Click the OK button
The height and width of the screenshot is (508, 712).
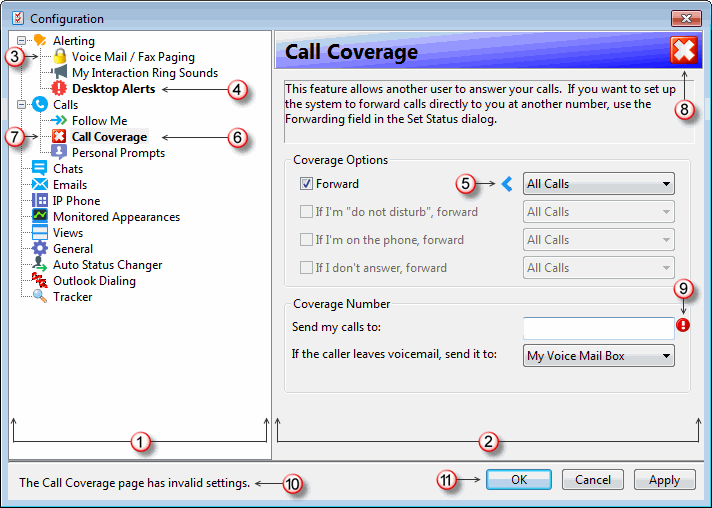pyautogui.click(x=519, y=480)
